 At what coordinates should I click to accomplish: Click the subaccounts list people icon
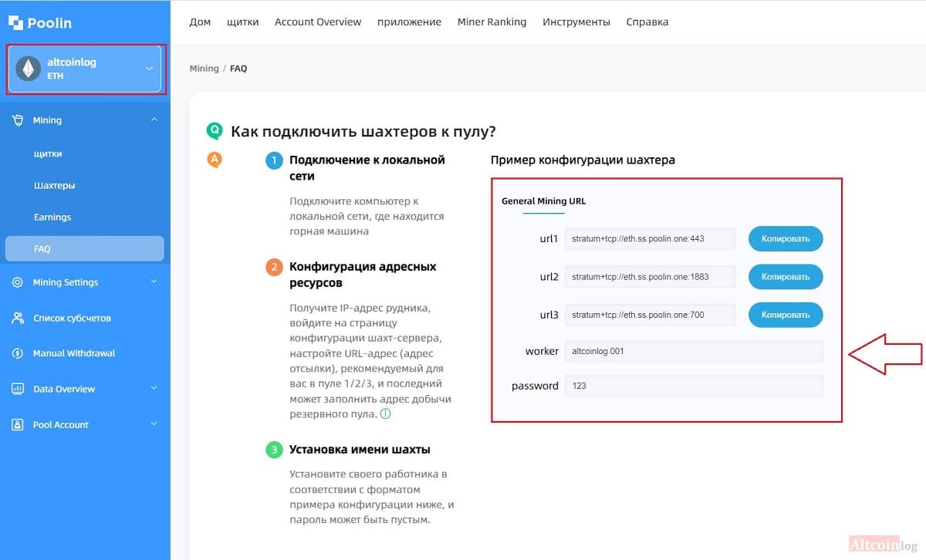[x=18, y=318]
